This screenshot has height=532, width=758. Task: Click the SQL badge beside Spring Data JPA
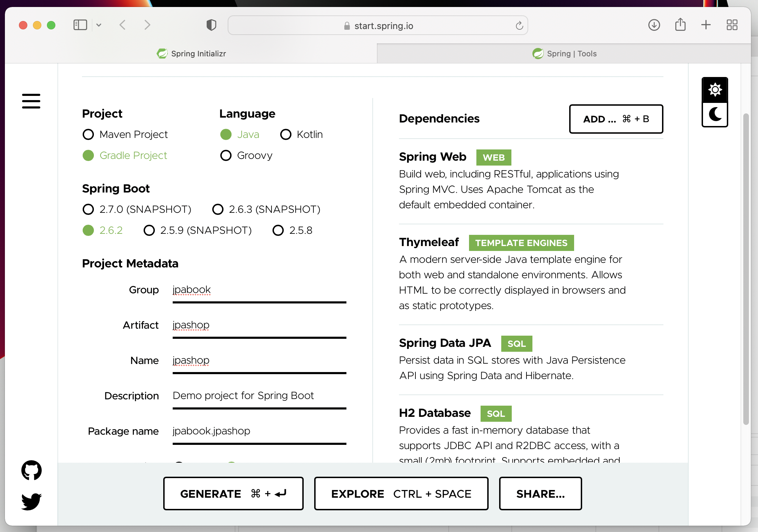[x=517, y=344]
